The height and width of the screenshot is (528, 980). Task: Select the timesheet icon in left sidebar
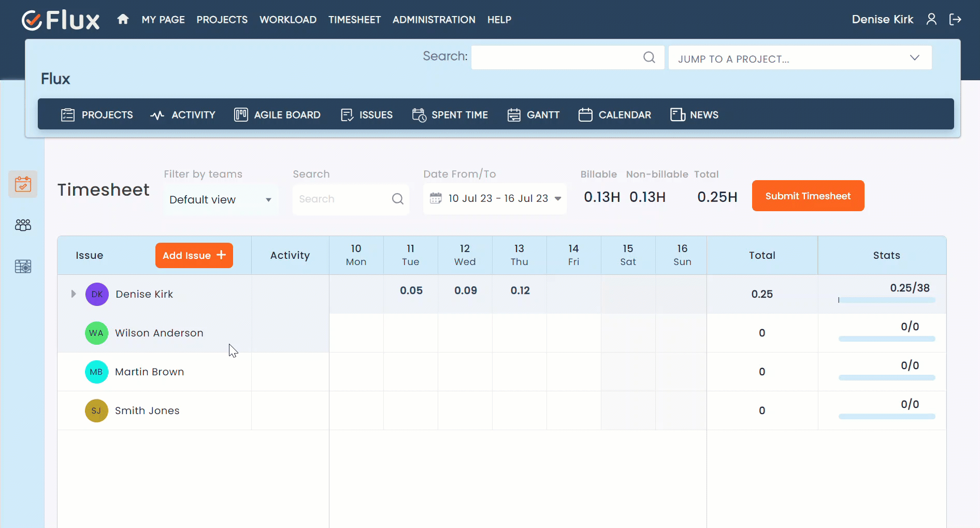point(23,184)
